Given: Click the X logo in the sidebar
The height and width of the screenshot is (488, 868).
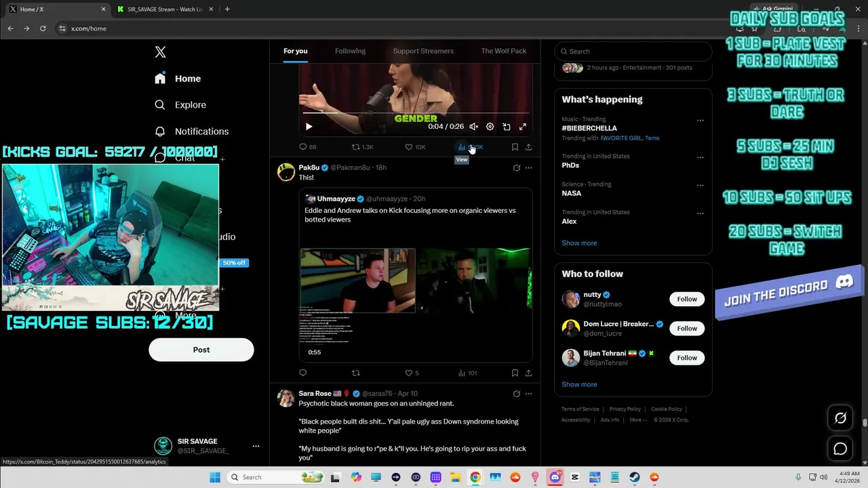Looking at the screenshot, I should tap(160, 52).
